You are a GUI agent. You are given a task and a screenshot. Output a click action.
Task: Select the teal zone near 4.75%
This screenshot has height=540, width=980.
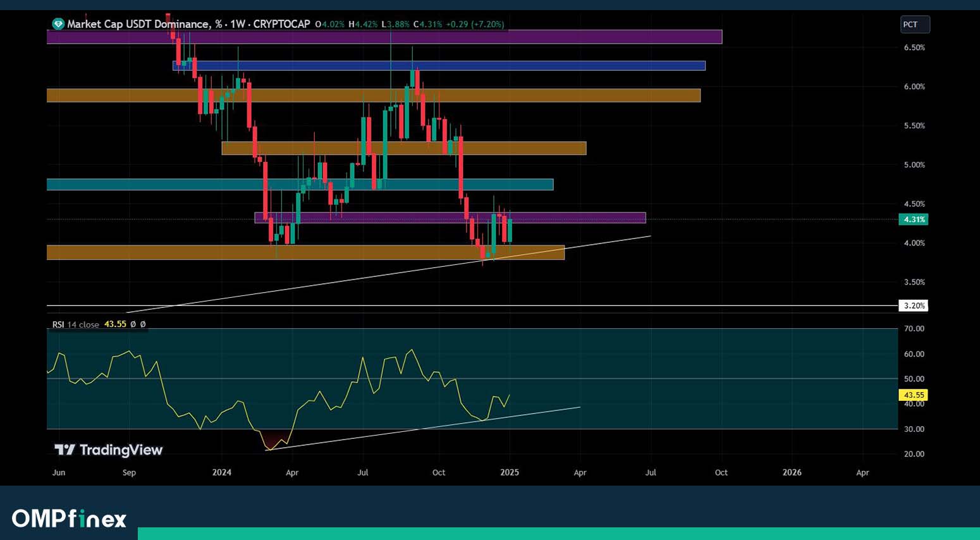coord(300,185)
